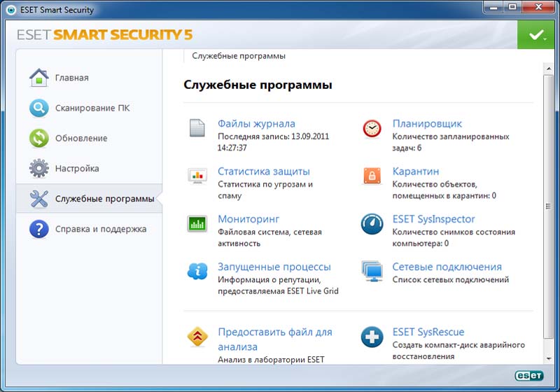Launch the ESET SysInspector link
Viewport: 560px width, 392px height.
(433, 219)
